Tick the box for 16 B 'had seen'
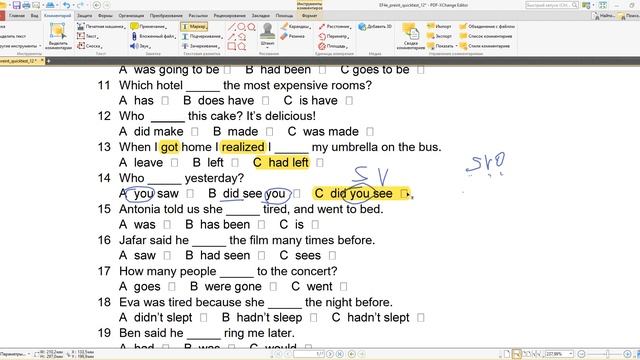The width and height of the screenshot is (640, 360). [x=262, y=256]
